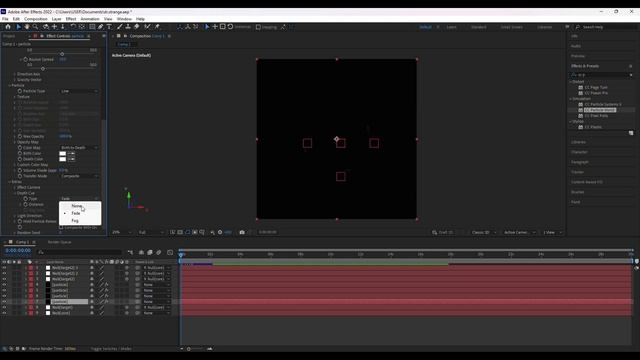Click the CC Particle World effect icon
The image size is (640, 360).
580,110
